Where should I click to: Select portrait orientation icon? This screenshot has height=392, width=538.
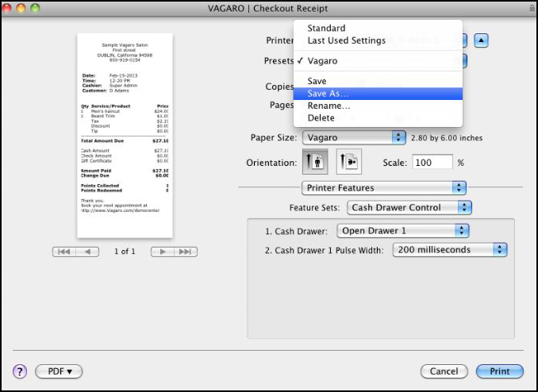click(x=315, y=162)
